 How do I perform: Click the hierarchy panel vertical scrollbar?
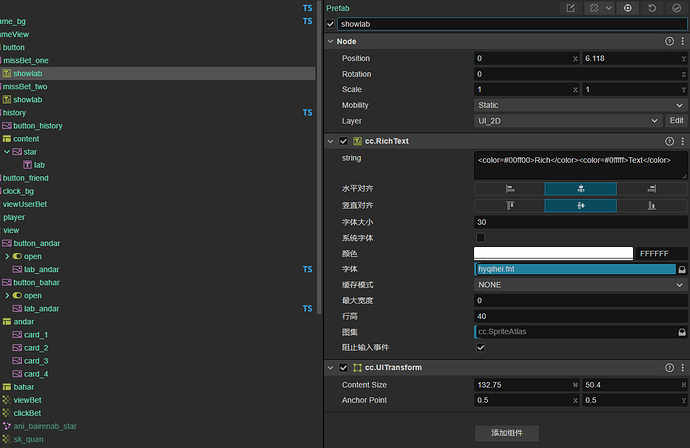[319, 158]
